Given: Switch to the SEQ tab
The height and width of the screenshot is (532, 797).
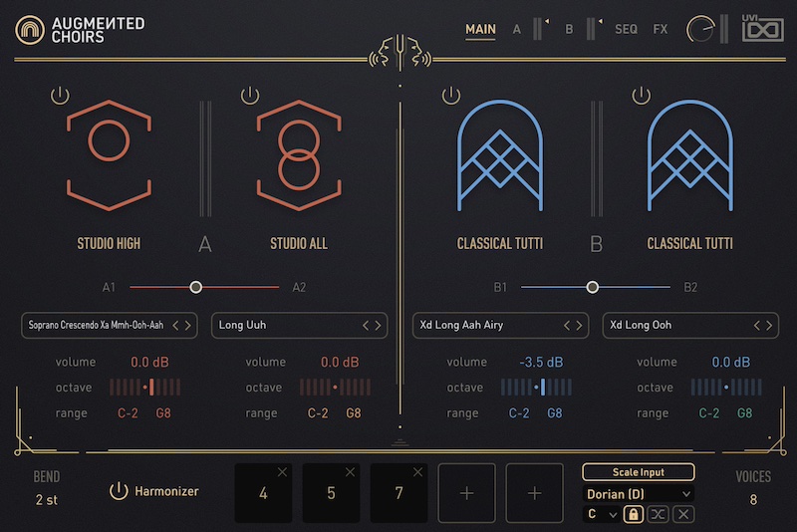Looking at the screenshot, I should [626, 30].
